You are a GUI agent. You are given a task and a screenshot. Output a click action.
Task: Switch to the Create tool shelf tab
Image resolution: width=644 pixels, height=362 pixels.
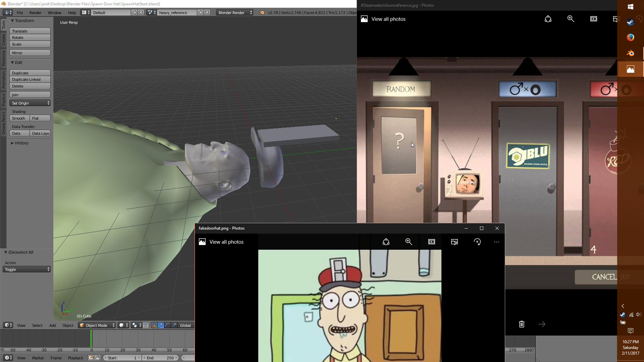click(x=4, y=40)
